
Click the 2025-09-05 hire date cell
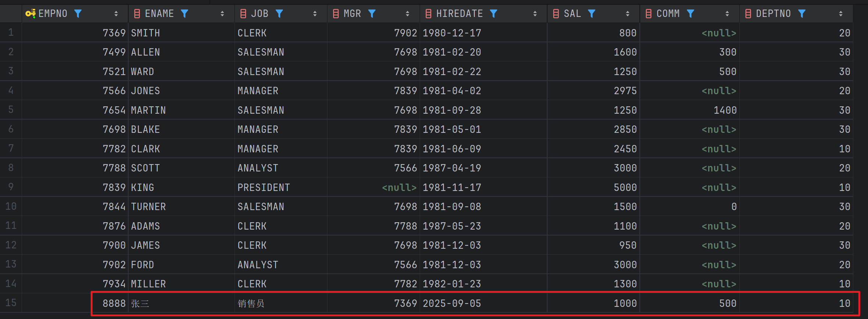452,304
